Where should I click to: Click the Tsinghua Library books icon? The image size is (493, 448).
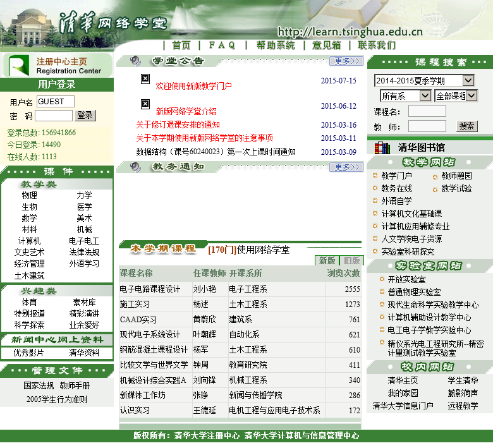[x=382, y=148]
